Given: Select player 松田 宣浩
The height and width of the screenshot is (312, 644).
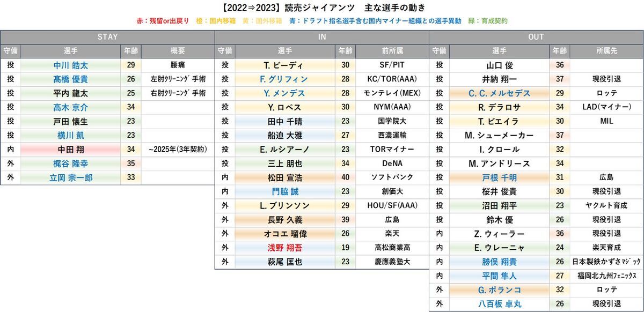Looking at the screenshot, I should (x=285, y=177).
